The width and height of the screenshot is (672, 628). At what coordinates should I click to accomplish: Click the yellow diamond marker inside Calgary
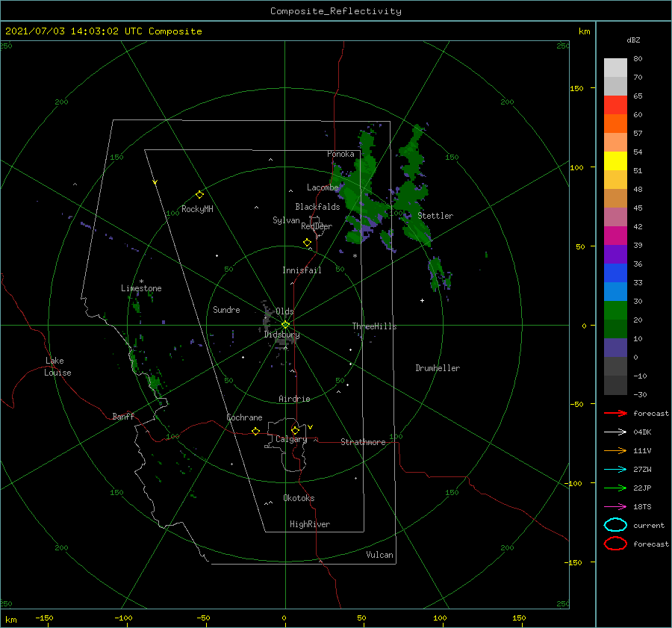point(295,430)
